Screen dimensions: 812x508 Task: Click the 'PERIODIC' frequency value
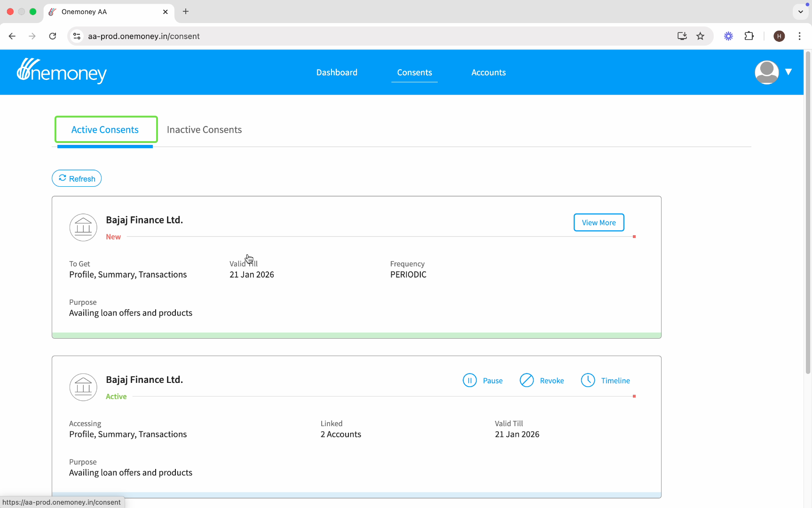pos(408,275)
